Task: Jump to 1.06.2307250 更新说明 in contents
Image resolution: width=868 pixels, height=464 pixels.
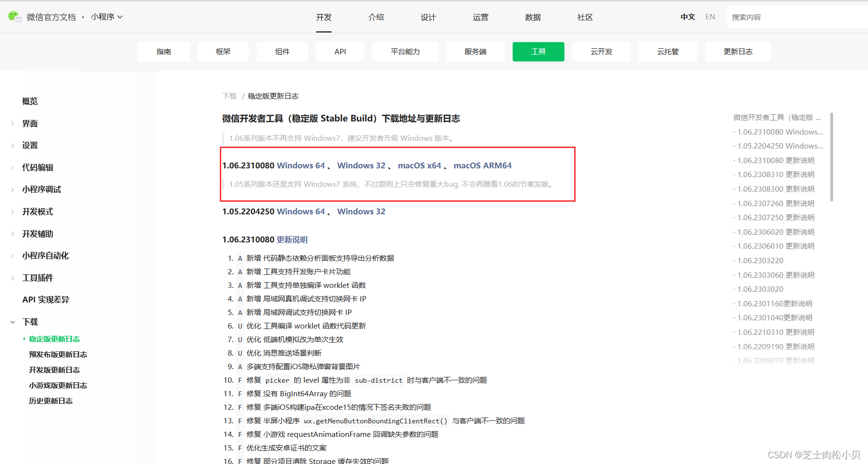Action: pyautogui.click(x=776, y=218)
